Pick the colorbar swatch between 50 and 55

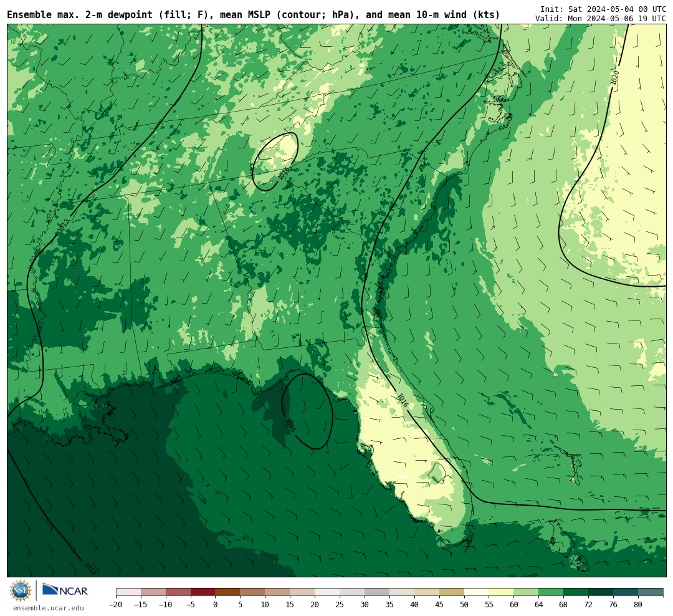[x=477, y=592]
